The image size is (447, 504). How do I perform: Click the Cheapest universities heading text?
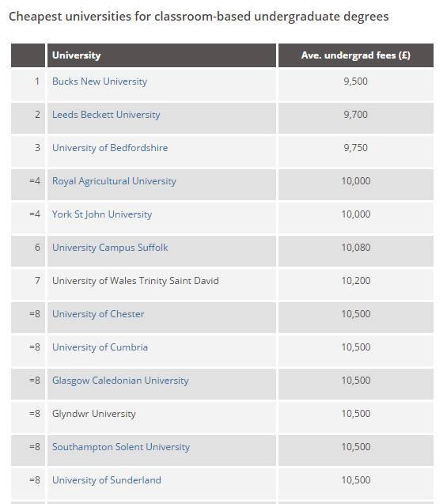click(x=199, y=17)
